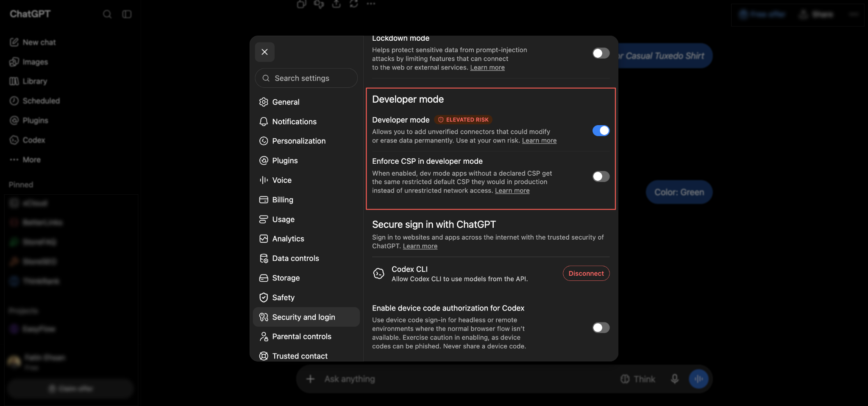The height and width of the screenshot is (406, 868).
Task: Toggle Think mode in composer
Action: (x=638, y=379)
